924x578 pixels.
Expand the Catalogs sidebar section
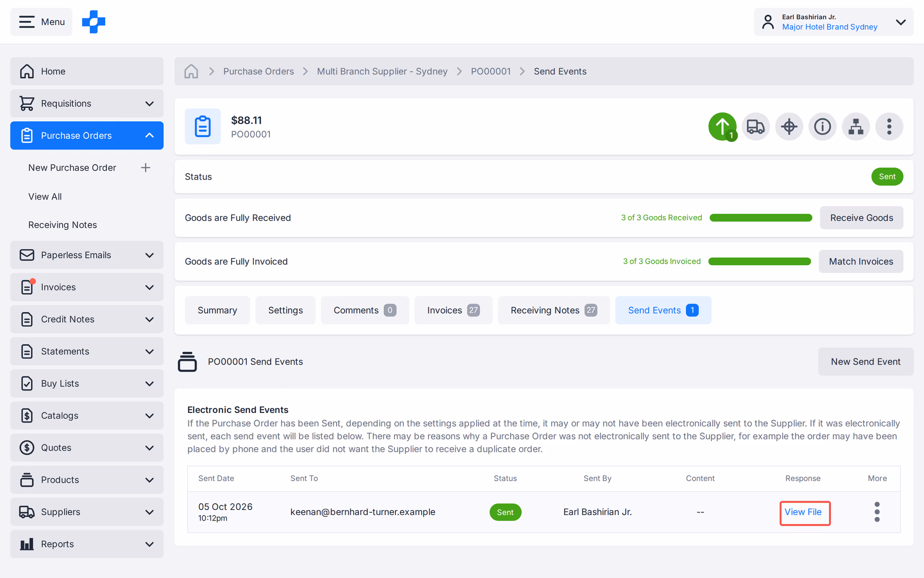[87, 415]
